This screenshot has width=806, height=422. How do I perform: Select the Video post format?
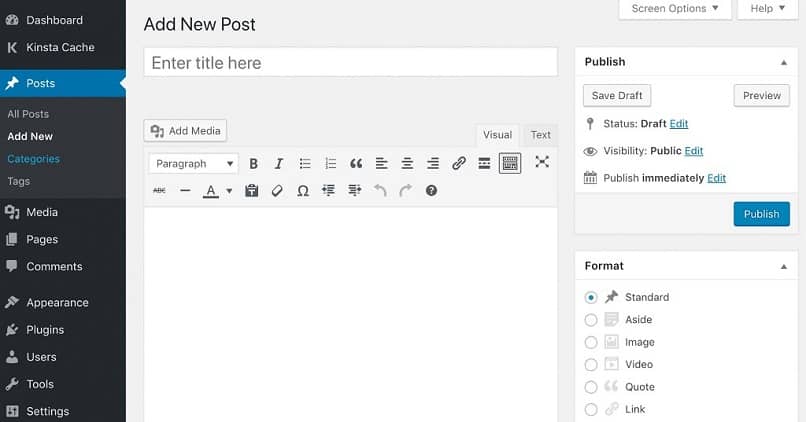pyautogui.click(x=591, y=364)
